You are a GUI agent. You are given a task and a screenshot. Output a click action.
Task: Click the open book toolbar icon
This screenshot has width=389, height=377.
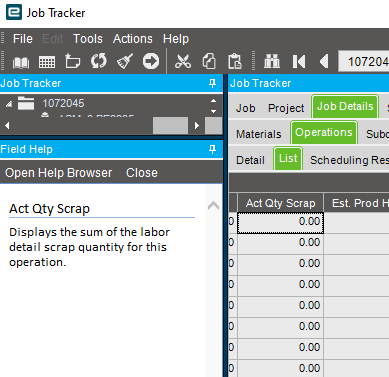pos(21,62)
